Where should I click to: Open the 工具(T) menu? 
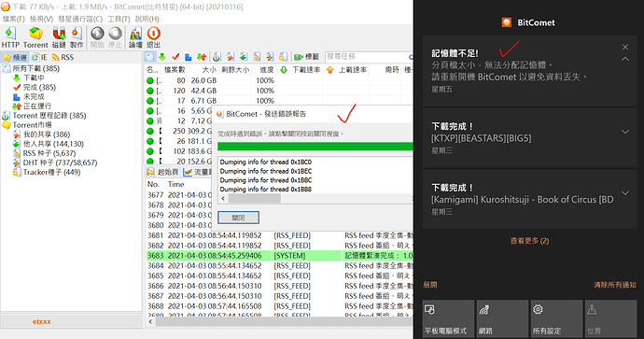(x=119, y=19)
